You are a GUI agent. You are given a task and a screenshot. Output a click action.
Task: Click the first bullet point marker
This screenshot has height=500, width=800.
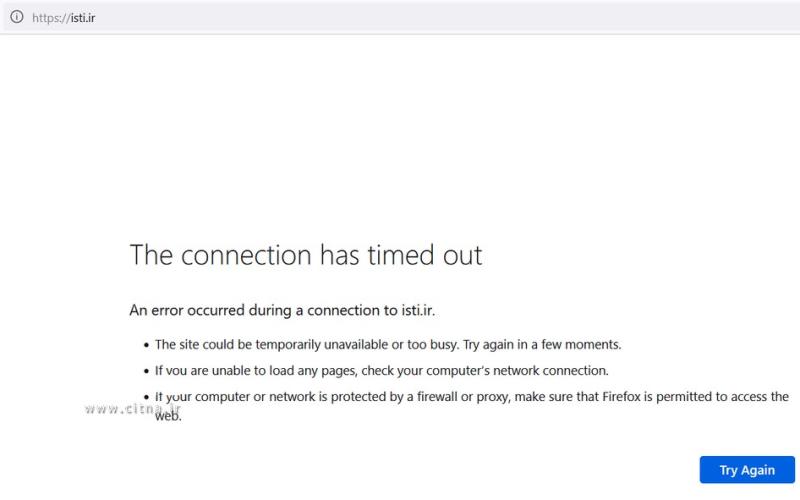coord(146,345)
